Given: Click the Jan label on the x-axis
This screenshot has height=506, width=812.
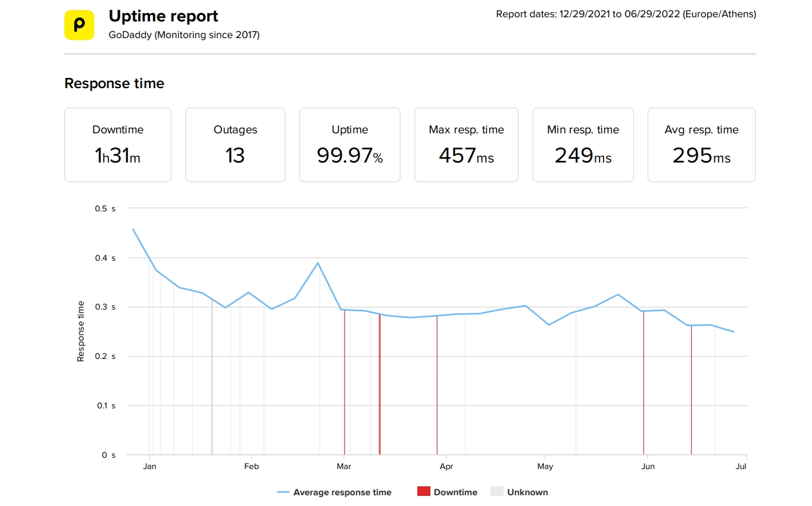Looking at the screenshot, I should point(149,466).
